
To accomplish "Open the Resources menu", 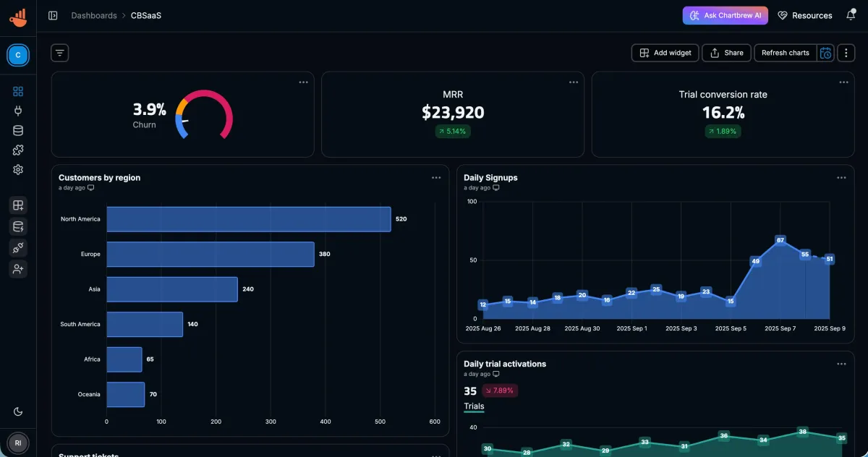I will point(804,14).
